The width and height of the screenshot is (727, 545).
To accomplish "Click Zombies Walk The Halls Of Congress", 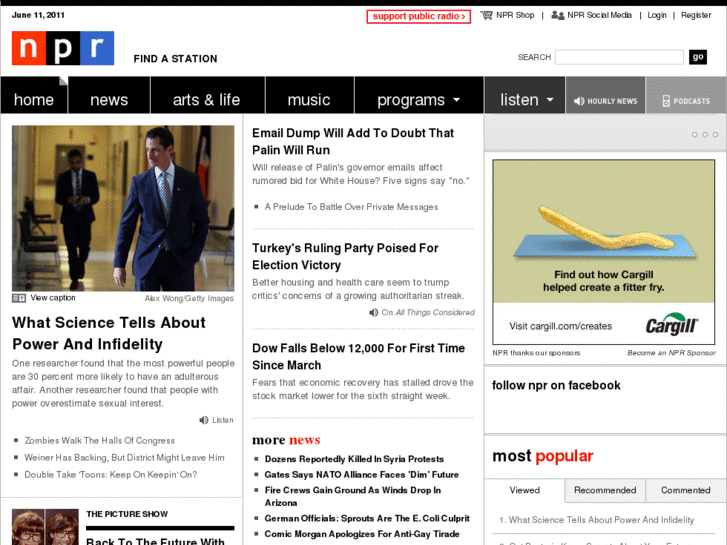I will point(99,441).
